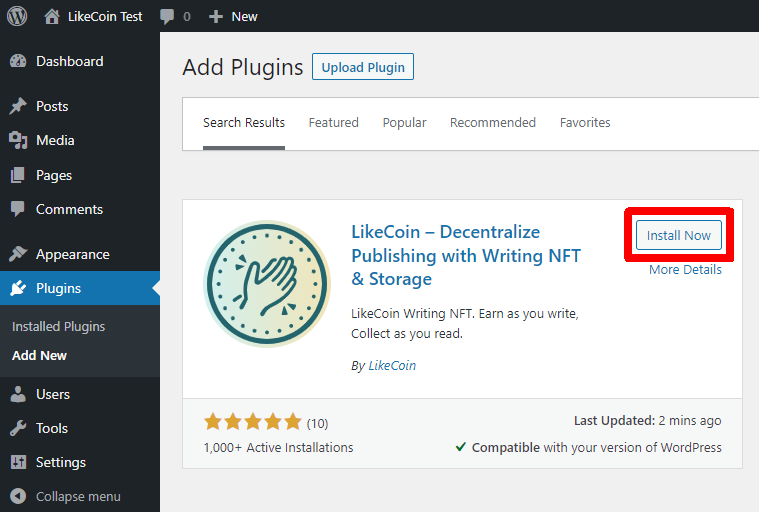Select the Favorites tab
The width and height of the screenshot is (759, 512).
pos(585,122)
